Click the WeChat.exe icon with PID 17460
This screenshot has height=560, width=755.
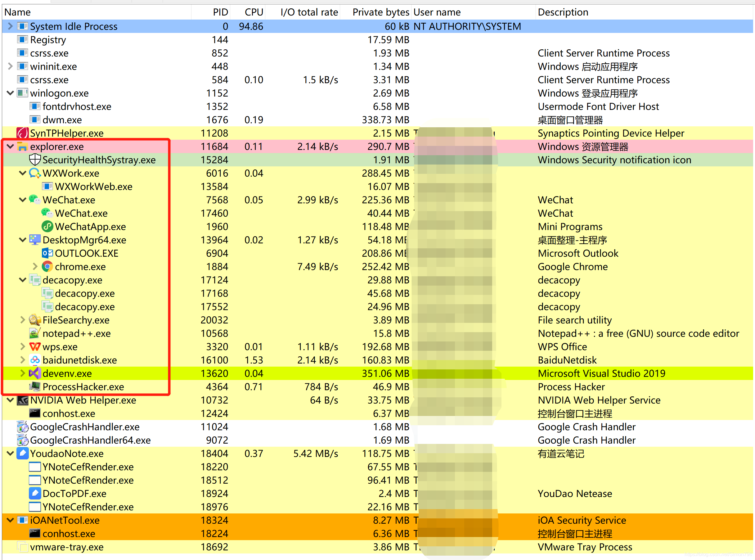pos(47,213)
